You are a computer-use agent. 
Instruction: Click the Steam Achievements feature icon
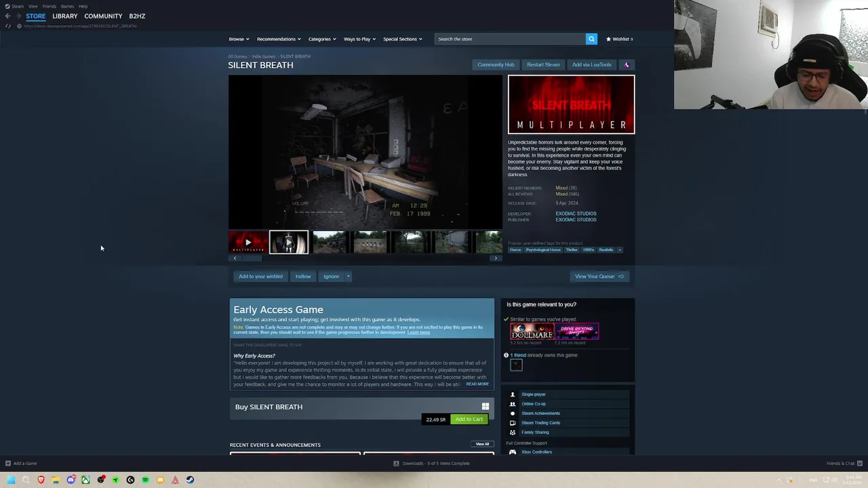coord(513,413)
